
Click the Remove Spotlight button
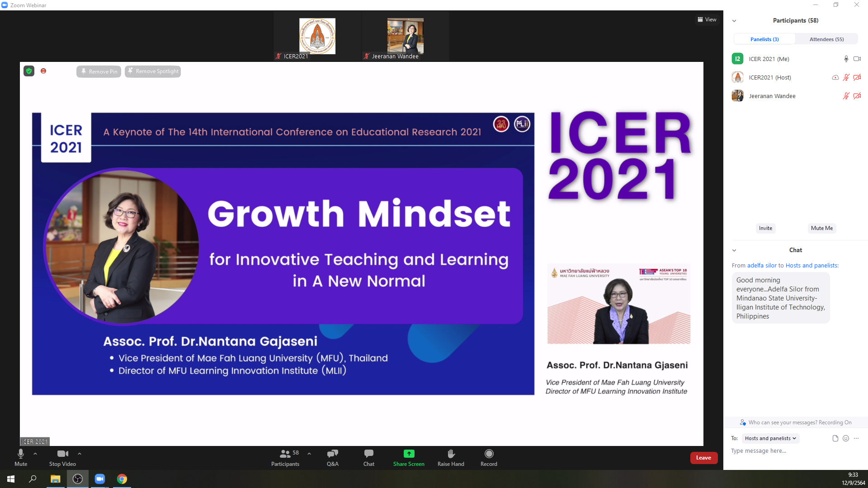153,71
